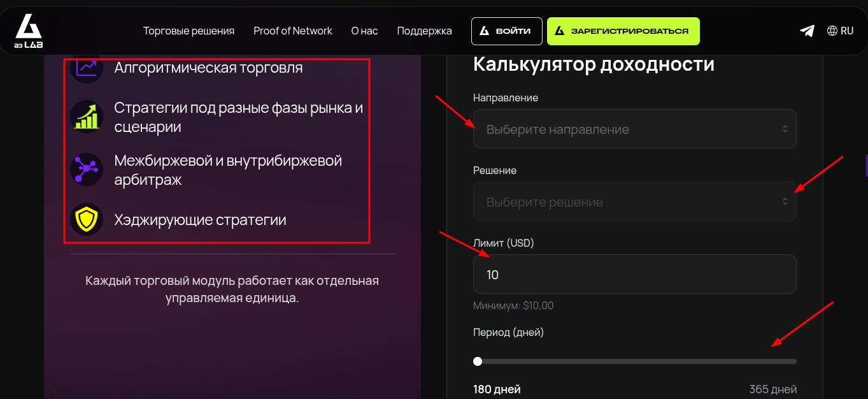Click the Стратегии под разные фазы рынка text
The width and height of the screenshot is (868, 399).
click(x=238, y=117)
